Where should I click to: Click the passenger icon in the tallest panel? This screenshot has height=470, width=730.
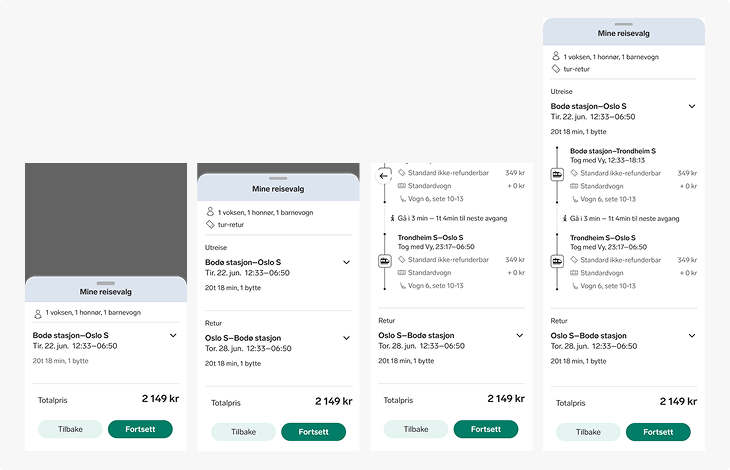point(555,56)
